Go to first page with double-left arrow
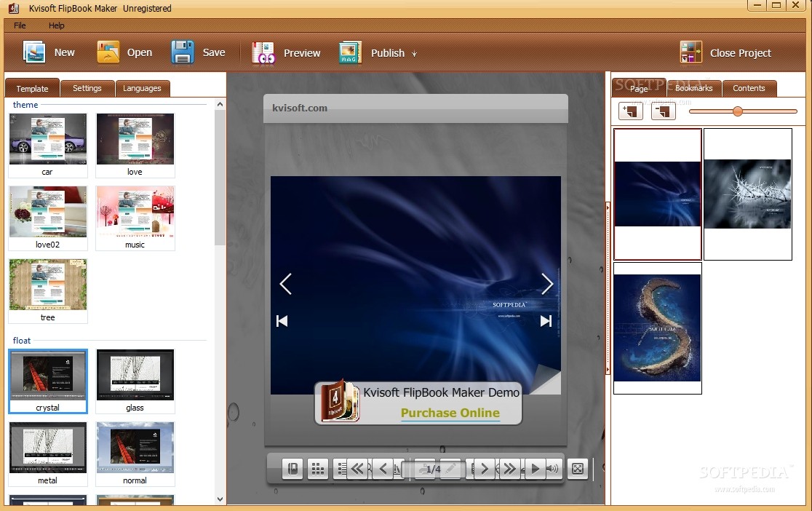Viewport: 812px width, 511px height. [x=358, y=469]
